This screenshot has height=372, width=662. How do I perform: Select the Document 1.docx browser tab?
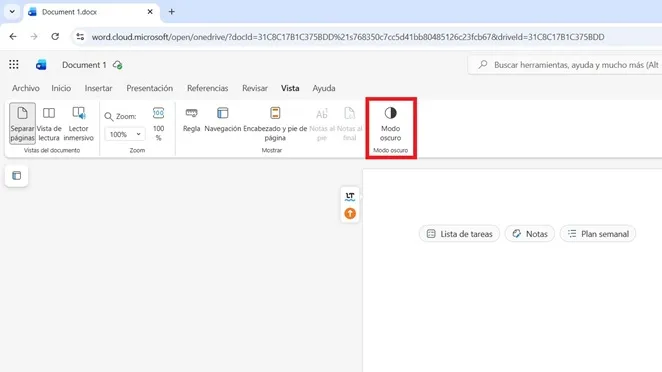tap(91, 12)
